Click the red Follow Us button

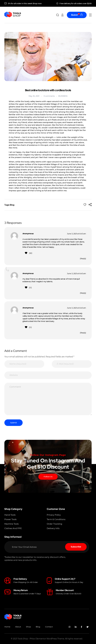pos(48,477)
